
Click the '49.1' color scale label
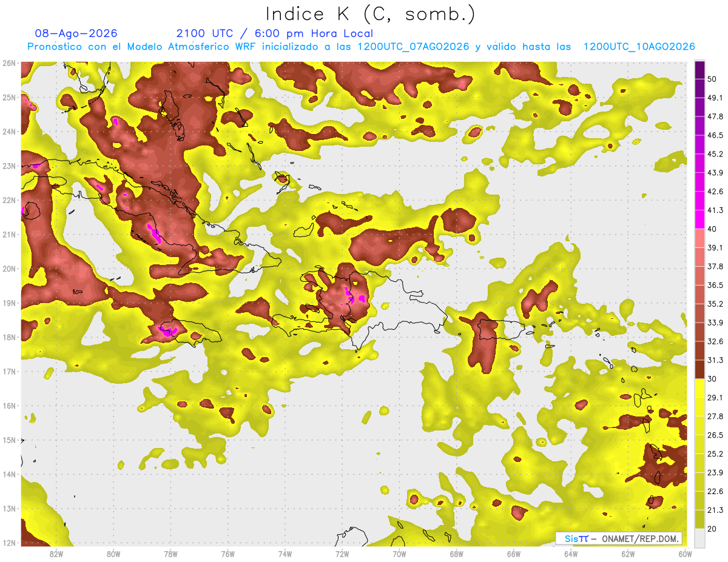[715, 98]
